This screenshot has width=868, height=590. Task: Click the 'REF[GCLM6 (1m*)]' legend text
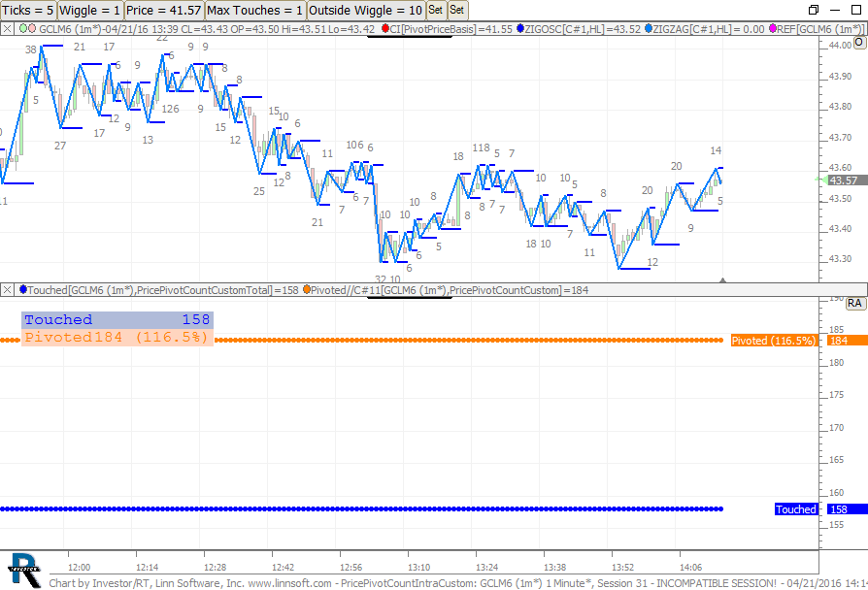coord(820,29)
